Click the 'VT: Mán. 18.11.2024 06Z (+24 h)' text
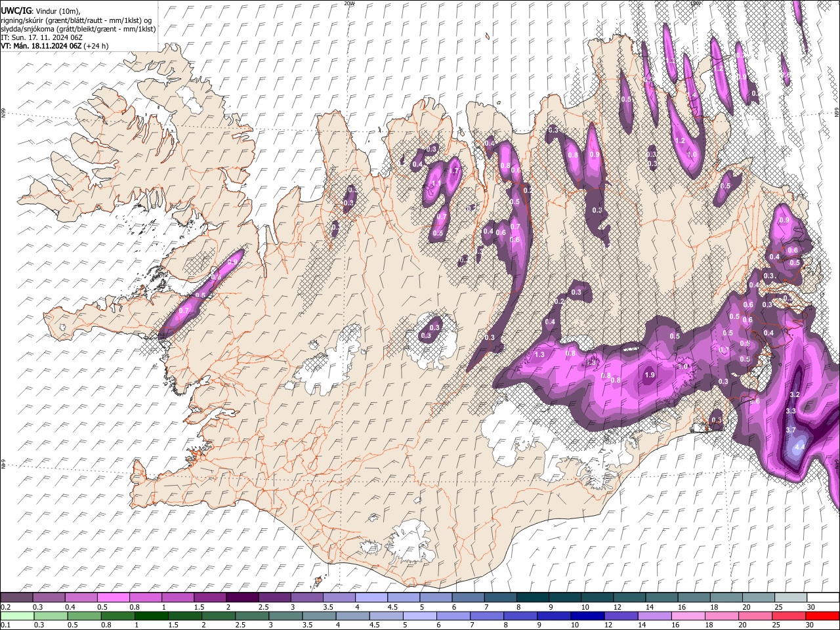 point(54,46)
